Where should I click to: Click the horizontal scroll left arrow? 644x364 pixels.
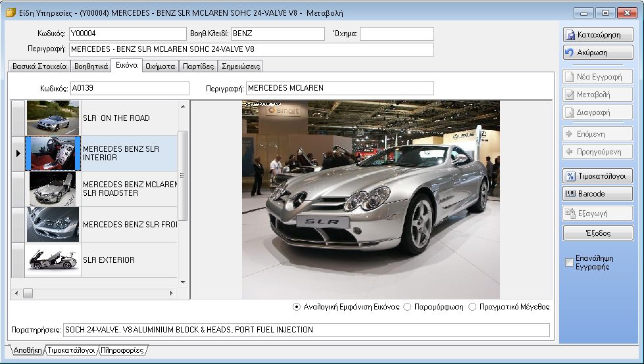16,293
